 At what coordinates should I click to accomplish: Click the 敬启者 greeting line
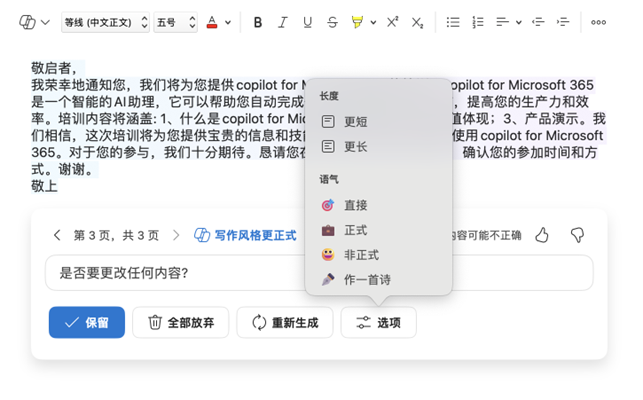54,68
